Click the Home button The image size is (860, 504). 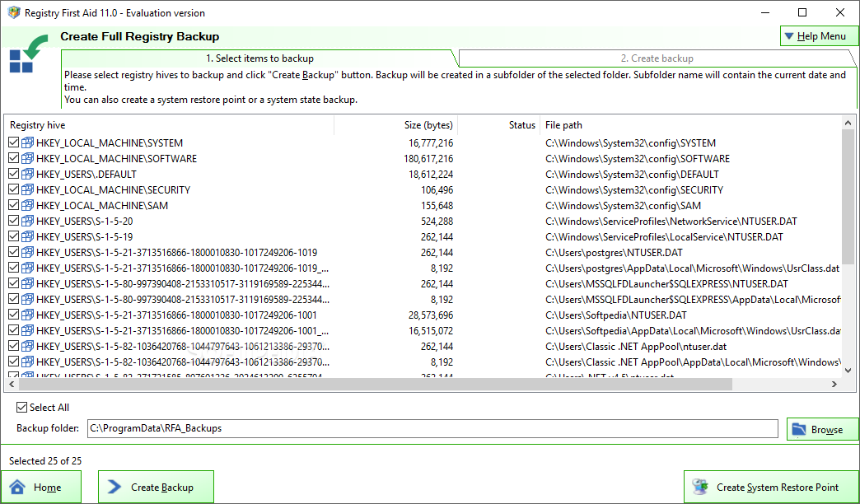click(41, 487)
